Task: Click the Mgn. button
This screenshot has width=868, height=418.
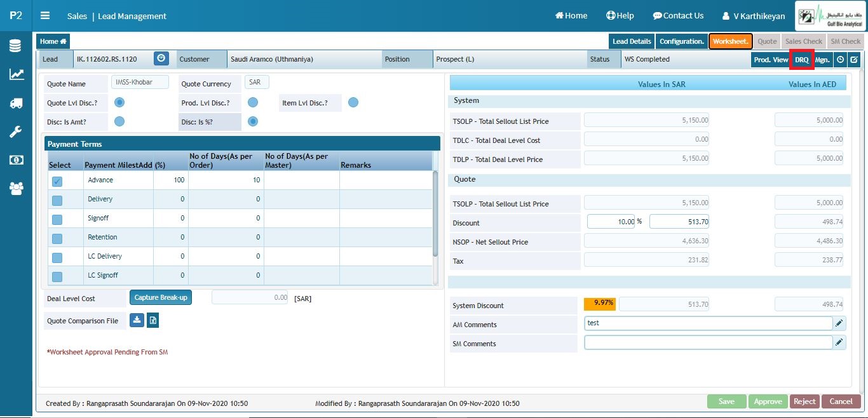Action: (x=823, y=59)
